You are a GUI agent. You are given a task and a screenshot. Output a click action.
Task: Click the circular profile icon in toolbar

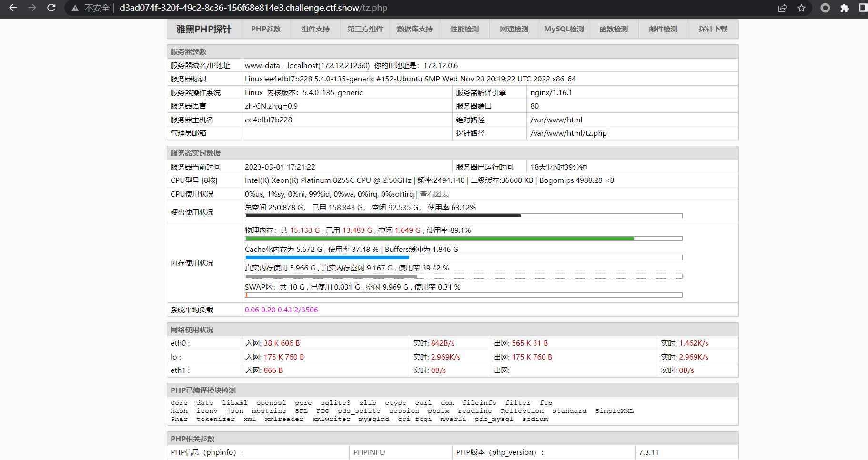[825, 8]
